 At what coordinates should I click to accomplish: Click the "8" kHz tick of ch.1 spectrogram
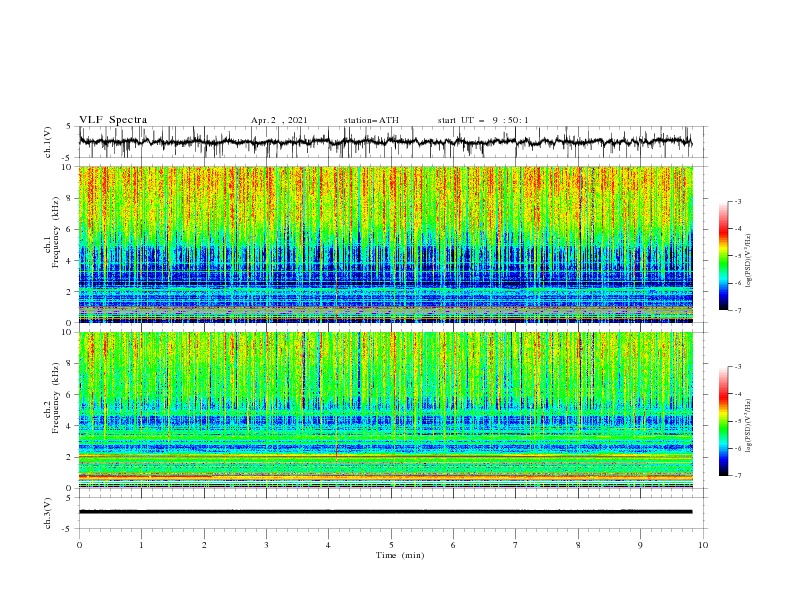coord(70,198)
